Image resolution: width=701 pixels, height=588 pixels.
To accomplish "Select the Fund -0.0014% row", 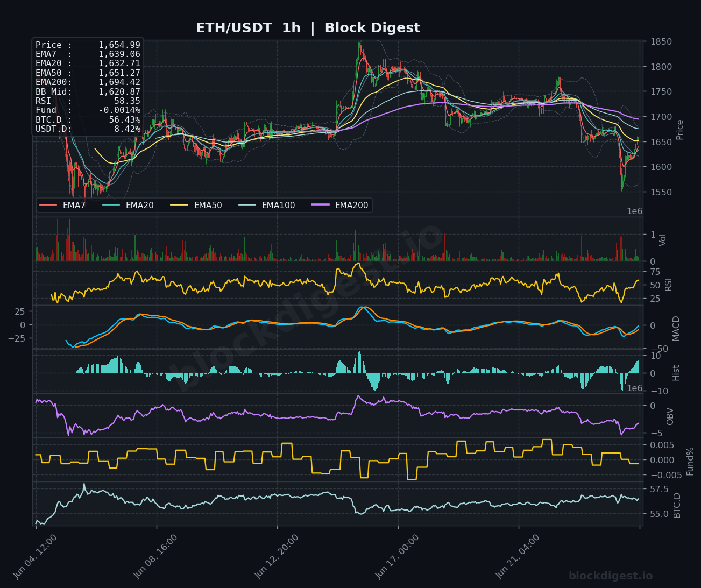I will (x=88, y=110).
